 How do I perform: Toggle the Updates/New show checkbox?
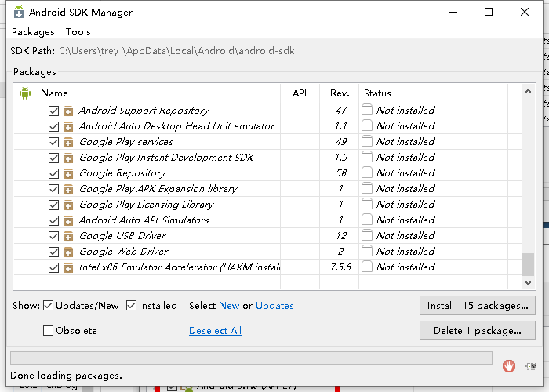coord(49,306)
